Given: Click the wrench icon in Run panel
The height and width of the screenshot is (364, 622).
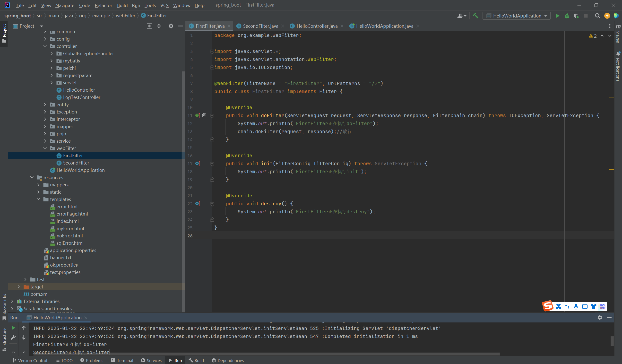Looking at the screenshot, I should [13, 337].
